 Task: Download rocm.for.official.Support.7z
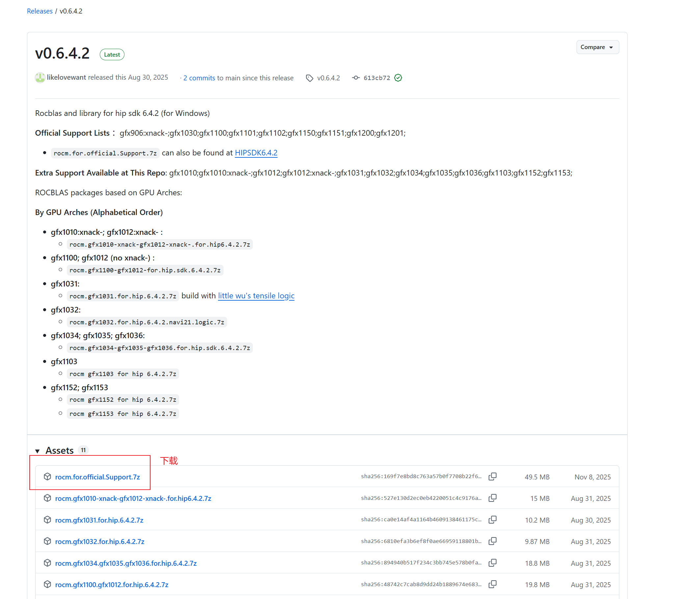pyautogui.click(x=97, y=477)
